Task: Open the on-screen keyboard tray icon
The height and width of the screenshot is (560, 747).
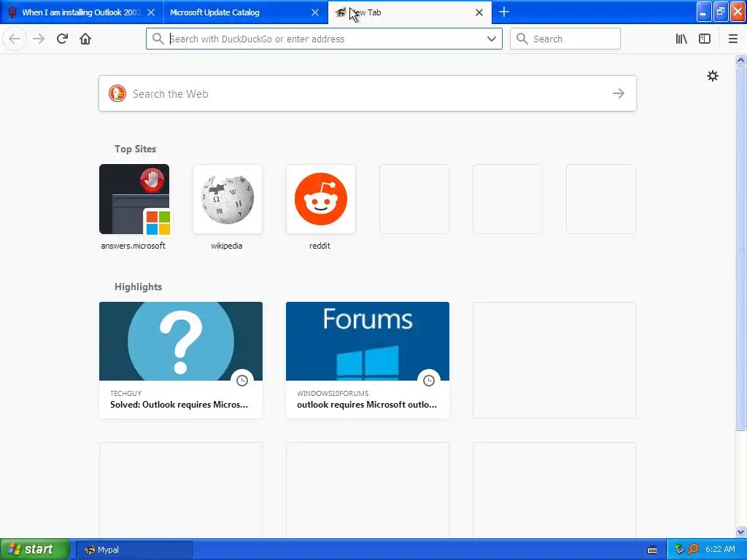Action: click(652, 550)
